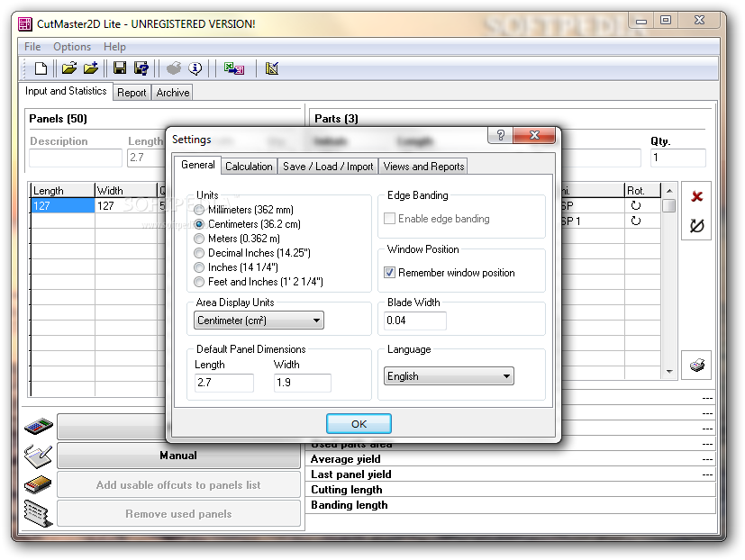Create a new project with blank page icon
Viewport: 745px width, 560px height.
[41, 68]
